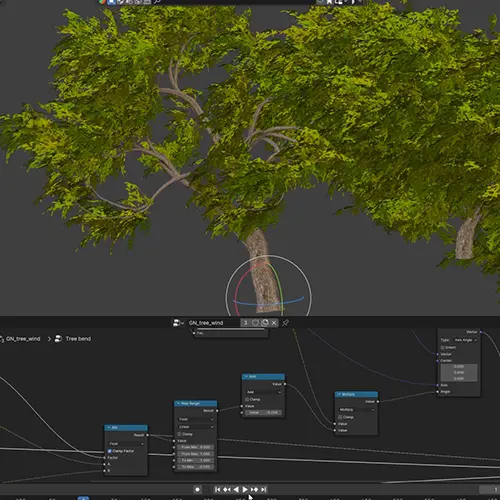Play the animation in reverse

236,489
